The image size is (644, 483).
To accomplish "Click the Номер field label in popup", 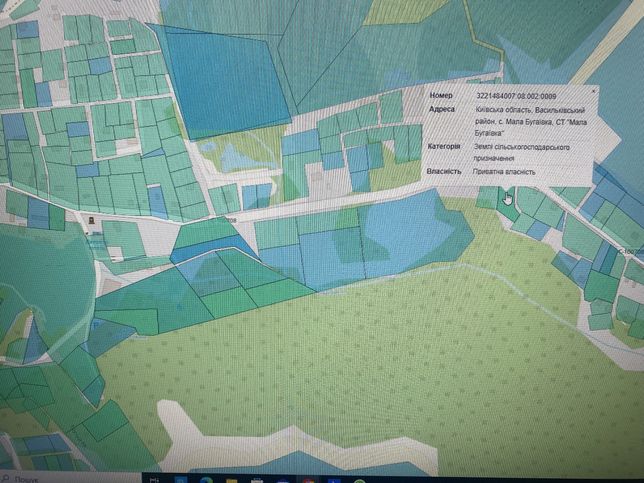I will tap(441, 95).
